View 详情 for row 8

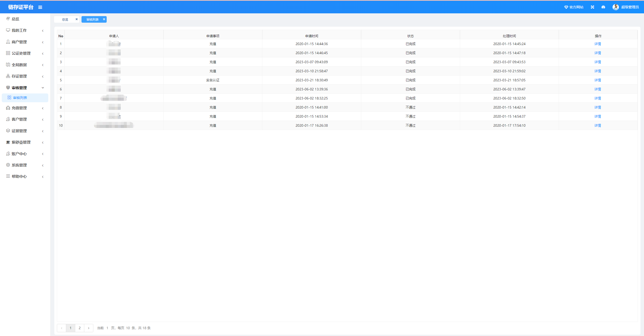[x=598, y=107]
